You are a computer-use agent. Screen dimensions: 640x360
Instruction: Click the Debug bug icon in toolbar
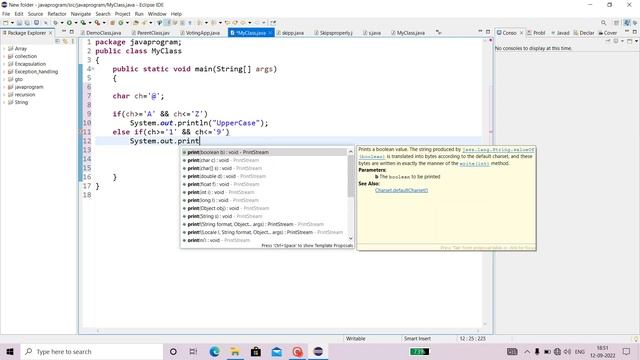coord(56,23)
